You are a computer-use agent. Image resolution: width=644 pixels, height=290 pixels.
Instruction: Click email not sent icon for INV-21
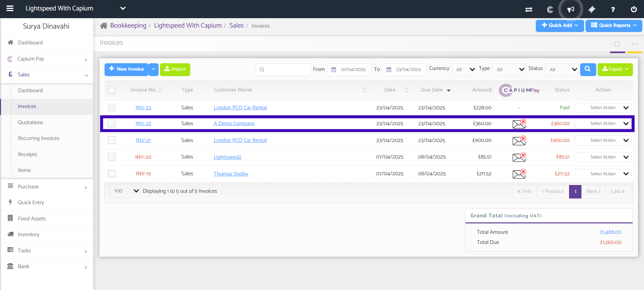[519, 140]
